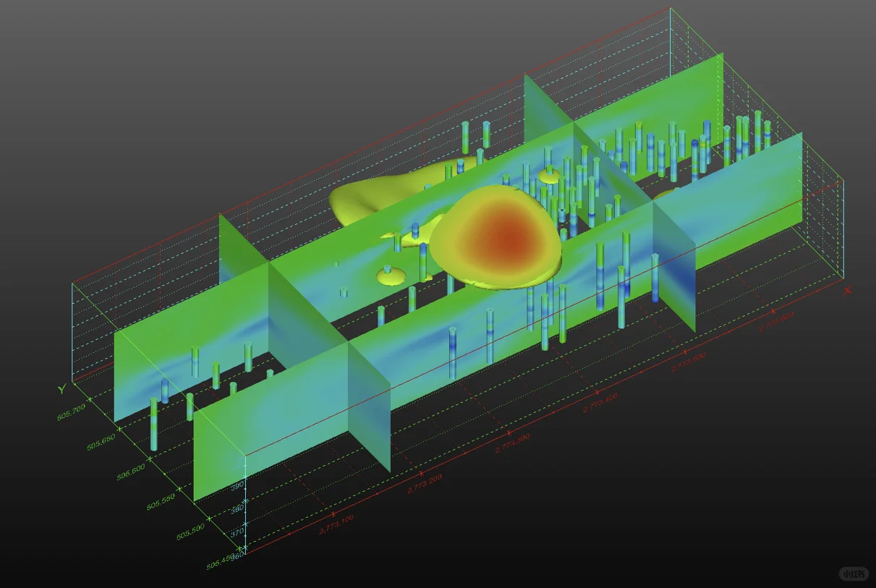
Task: Click the 2,773,600 X-axis tick label
Action: click(777, 320)
